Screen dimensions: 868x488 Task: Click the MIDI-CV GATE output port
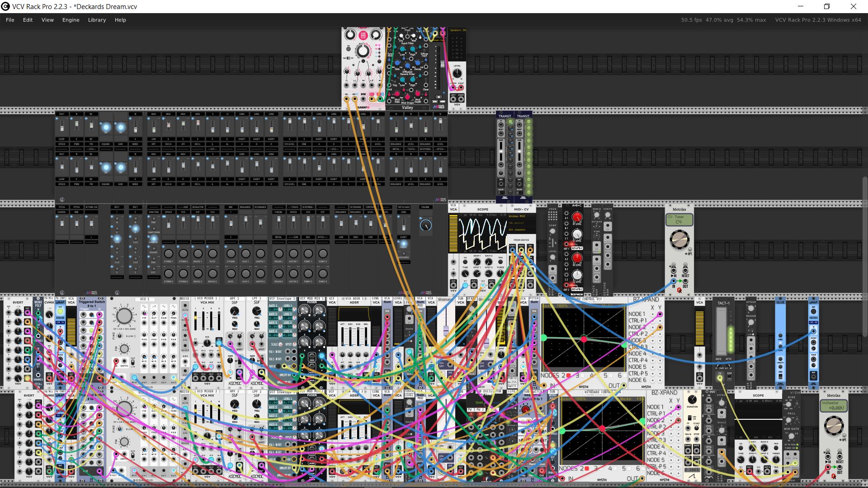pos(521,250)
